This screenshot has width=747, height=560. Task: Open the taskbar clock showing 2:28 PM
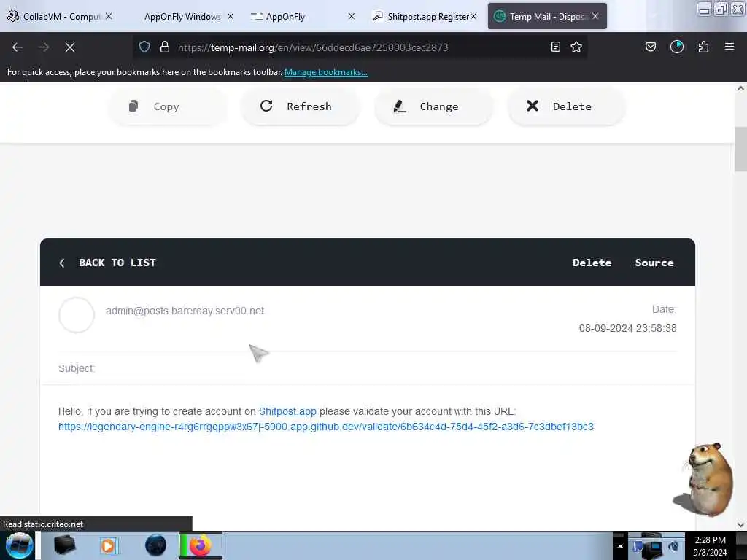710,546
